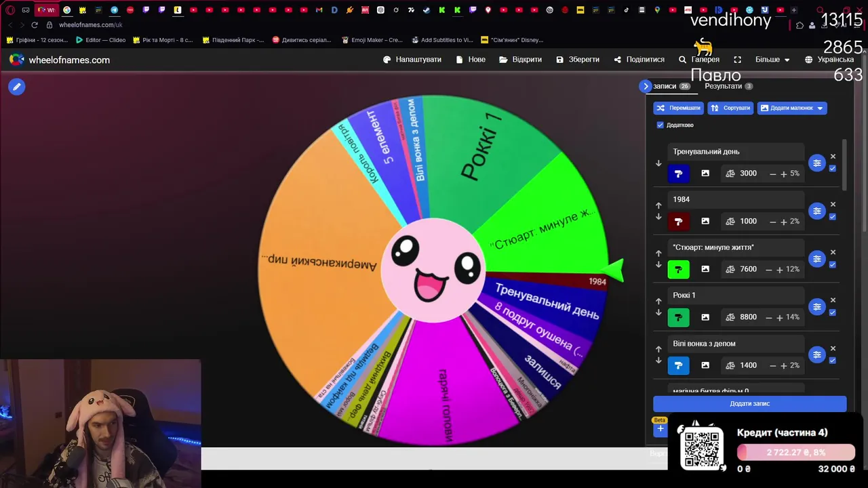Screen dimensions: 868x488
Task: Edit the Роккі 1 entry name field
Action: (736, 296)
